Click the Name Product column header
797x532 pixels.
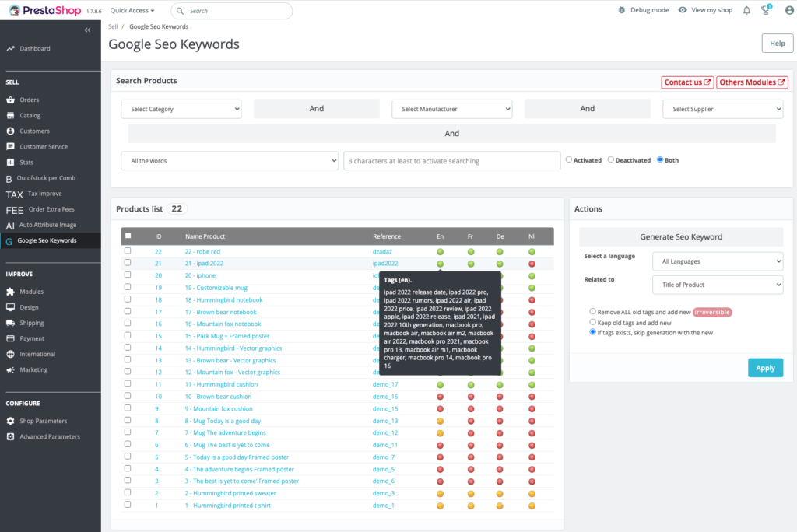tap(205, 236)
